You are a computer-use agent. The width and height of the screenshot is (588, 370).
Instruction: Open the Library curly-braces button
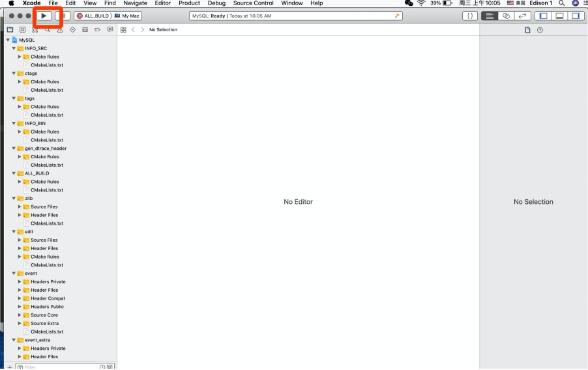(x=470, y=16)
